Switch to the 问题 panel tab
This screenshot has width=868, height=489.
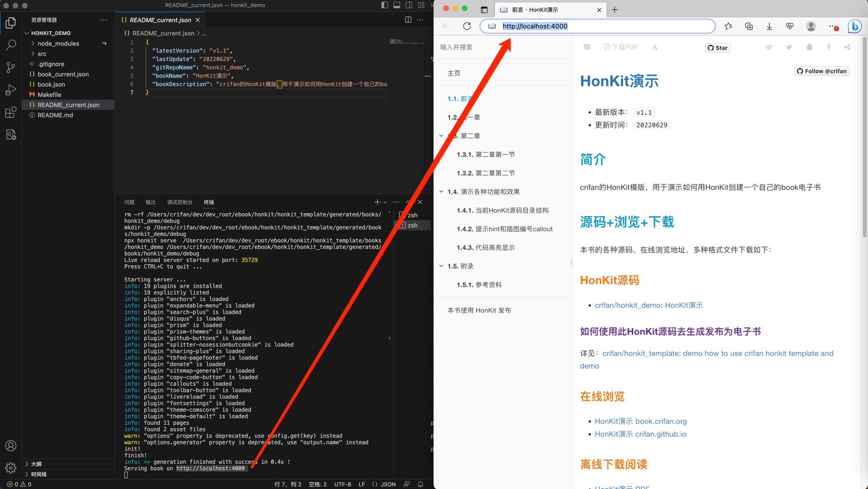click(129, 202)
